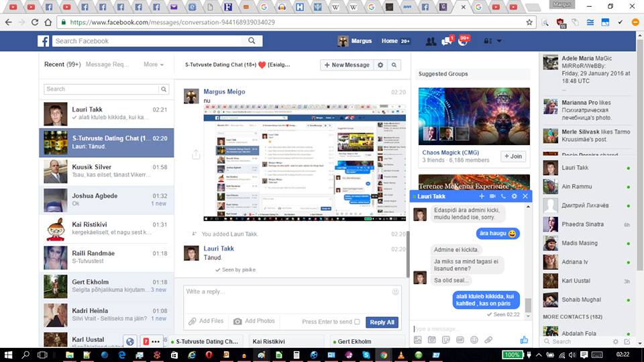The image size is (644, 362).
Task: Open Windows Start button
Action: (x=8, y=355)
